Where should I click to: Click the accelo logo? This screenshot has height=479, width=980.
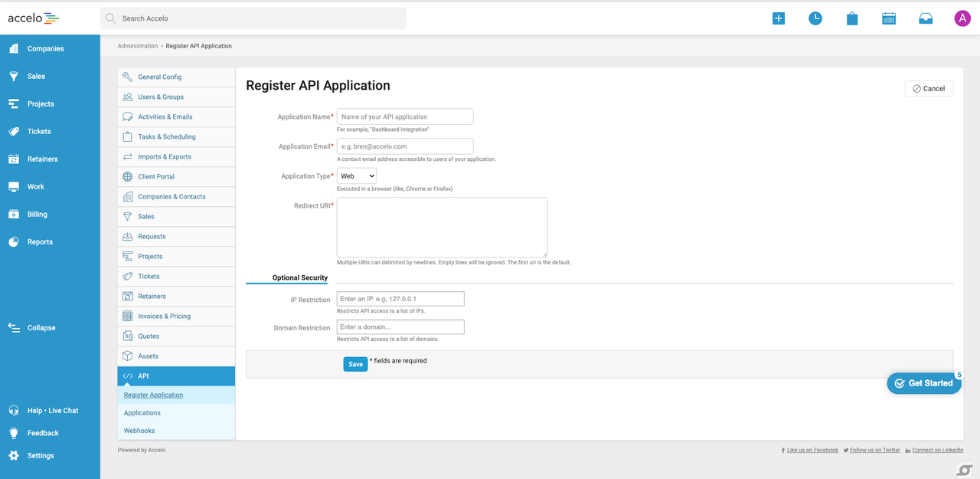[34, 18]
